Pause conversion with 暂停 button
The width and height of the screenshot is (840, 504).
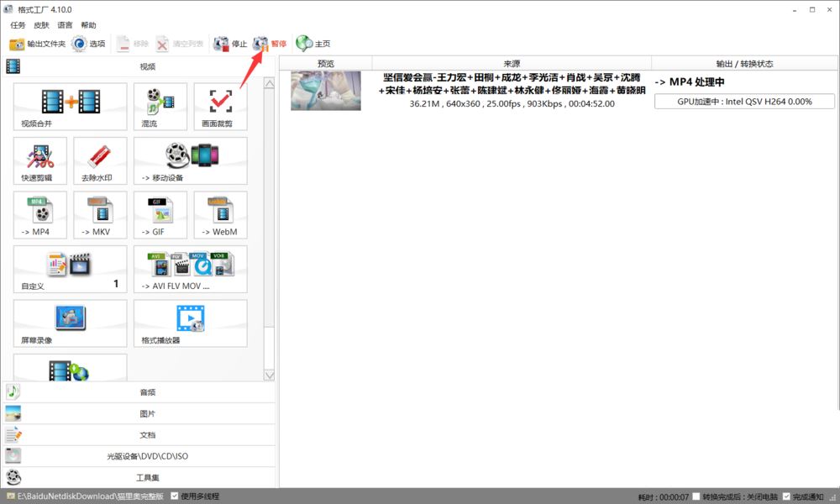tap(270, 44)
